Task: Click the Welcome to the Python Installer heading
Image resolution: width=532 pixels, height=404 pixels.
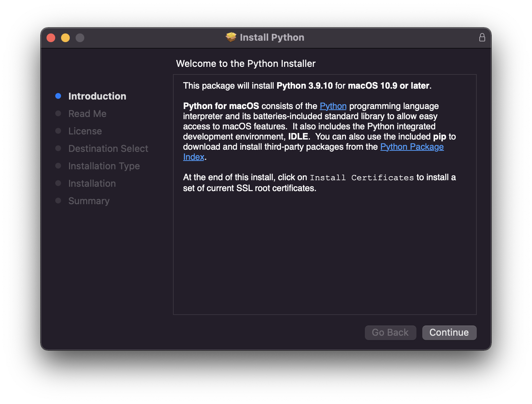Action: [x=246, y=64]
